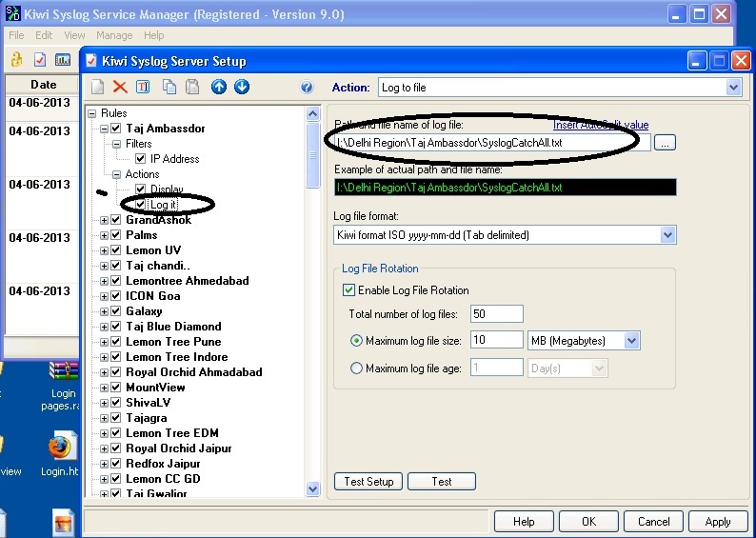Image resolution: width=756 pixels, height=538 pixels.
Task: Open help with blue question mark icon
Action: (307, 87)
